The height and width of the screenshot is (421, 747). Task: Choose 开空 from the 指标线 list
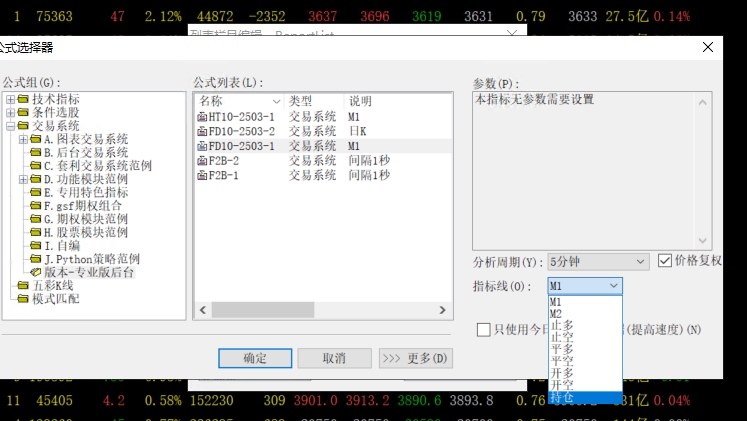[585, 385]
